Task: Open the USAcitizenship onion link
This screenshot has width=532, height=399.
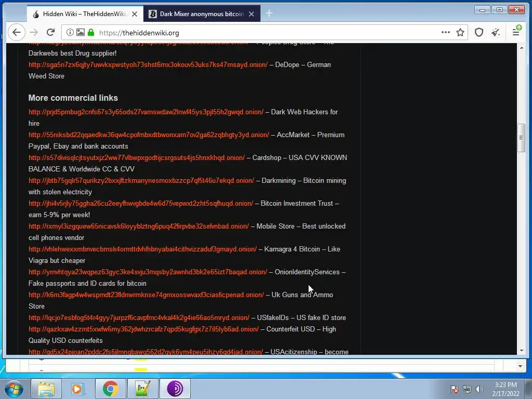Action: tap(145, 352)
